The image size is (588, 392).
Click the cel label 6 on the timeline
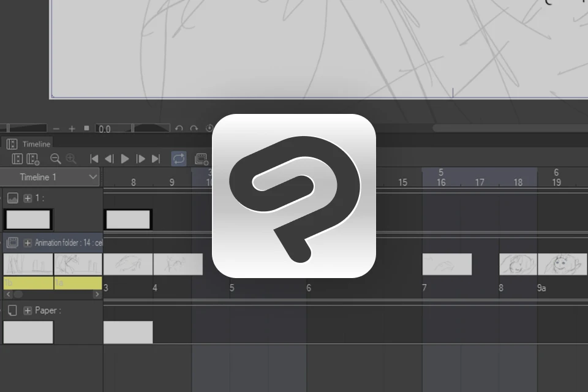[309, 288]
